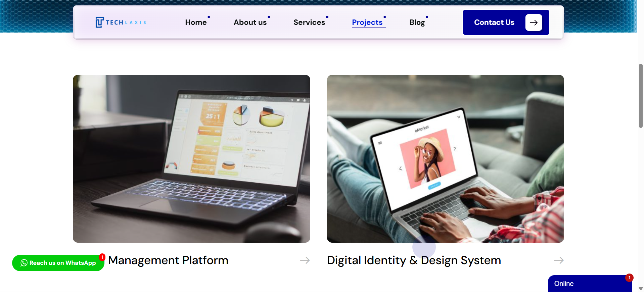644x292 pixels.
Task: Go to the Services menu
Action: [x=309, y=22]
